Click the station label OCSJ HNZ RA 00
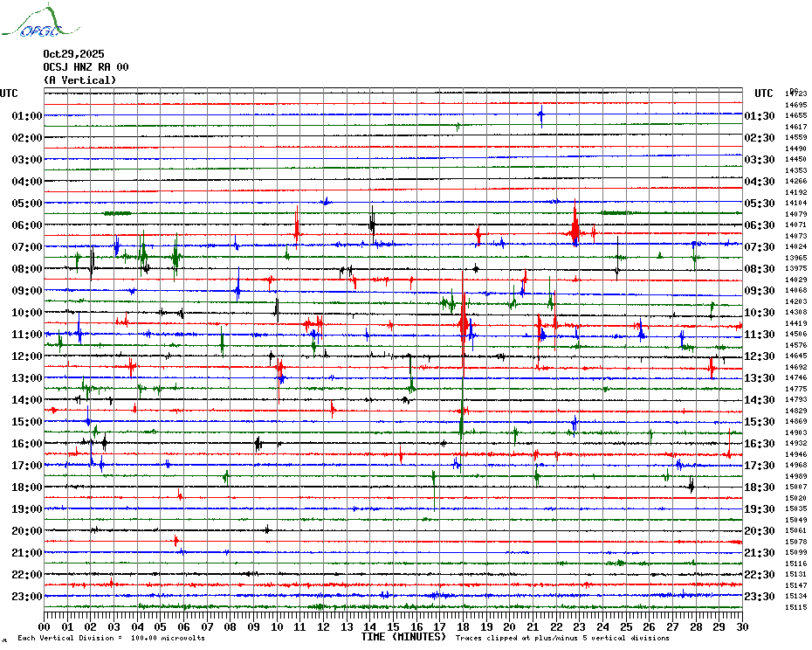 pyautogui.click(x=86, y=67)
